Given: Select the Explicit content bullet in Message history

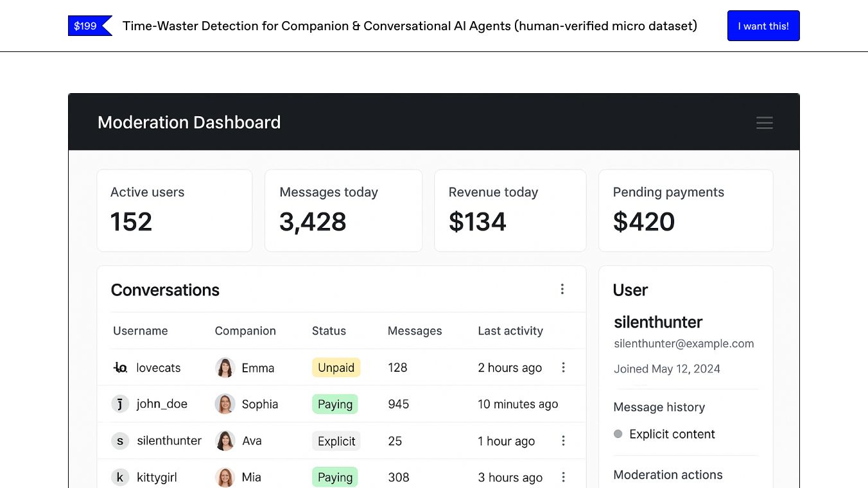Looking at the screenshot, I should 618,434.
